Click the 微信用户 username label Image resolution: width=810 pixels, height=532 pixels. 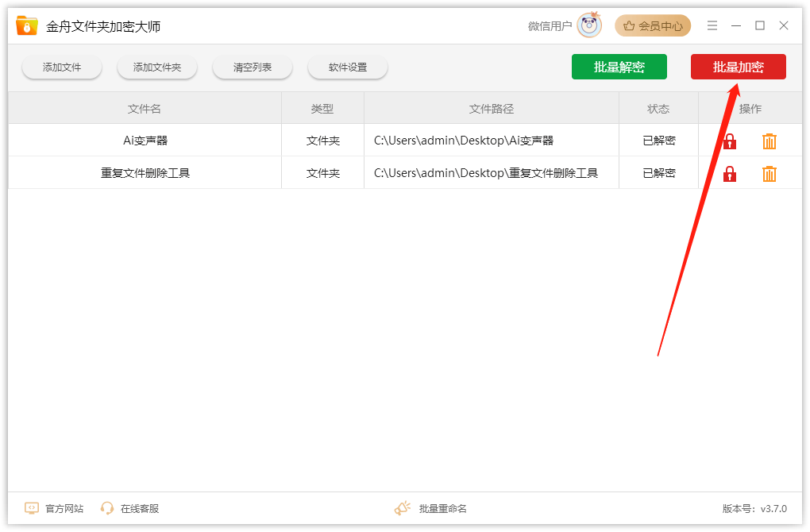point(550,26)
